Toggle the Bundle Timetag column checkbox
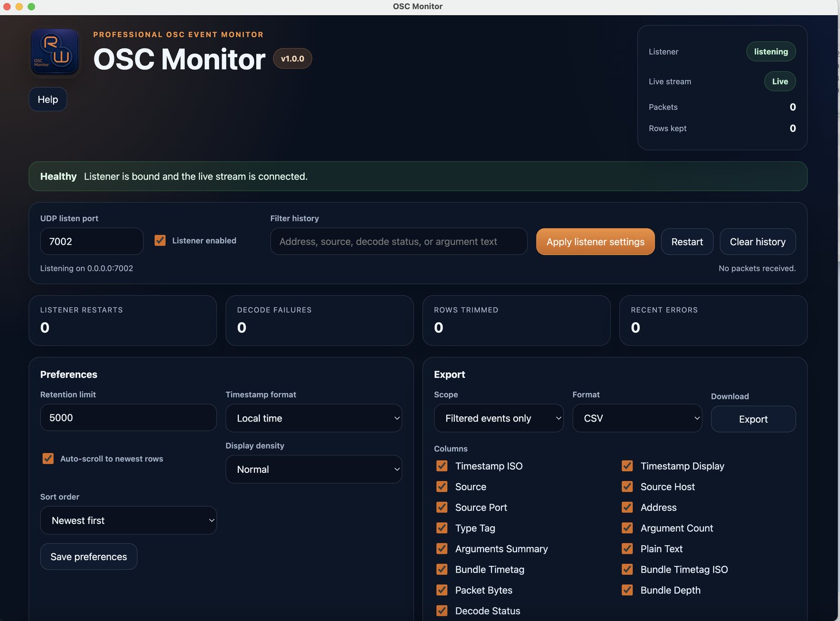This screenshot has width=840, height=621. 442,570
